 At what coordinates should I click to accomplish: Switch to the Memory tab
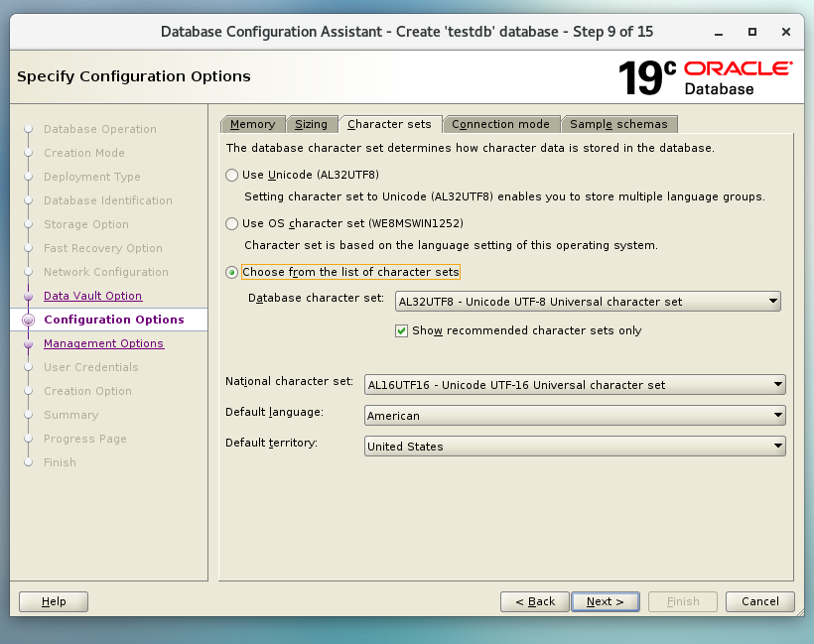(252, 124)
